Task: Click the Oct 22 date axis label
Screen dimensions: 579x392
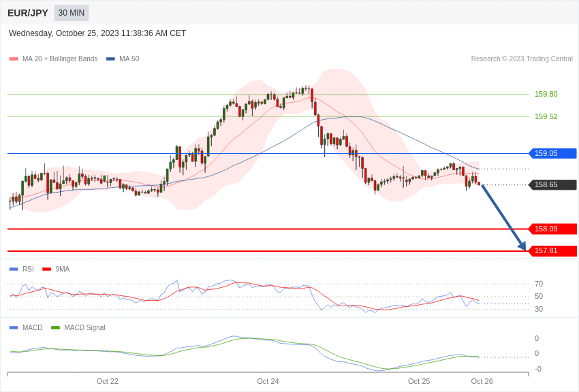Action: click(108, 381)
